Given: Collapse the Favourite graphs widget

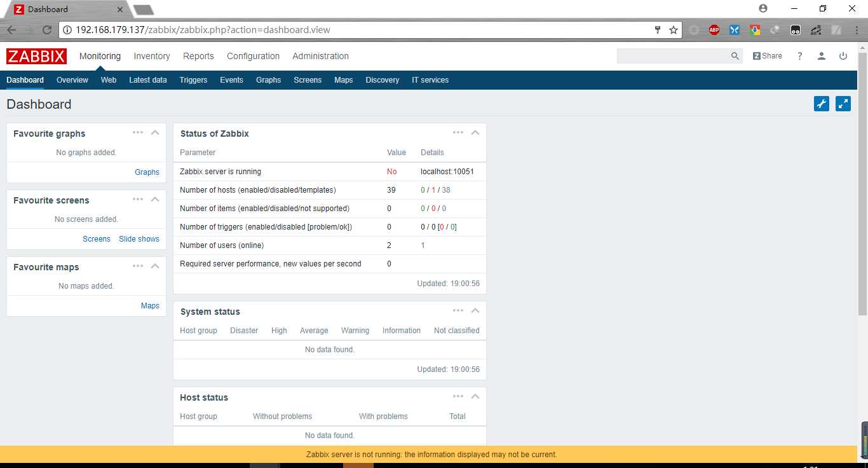Looking at the screenshot, I should click(x=155, y=132).
